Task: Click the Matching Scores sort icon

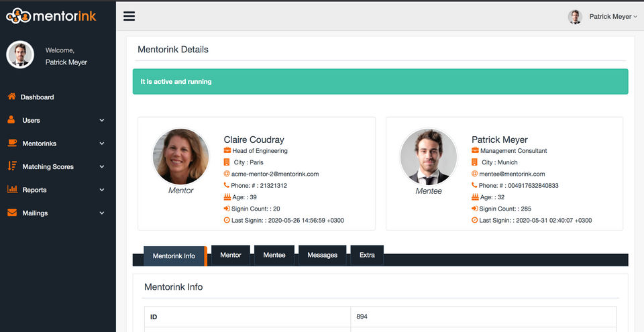Action: coord(12,166)
